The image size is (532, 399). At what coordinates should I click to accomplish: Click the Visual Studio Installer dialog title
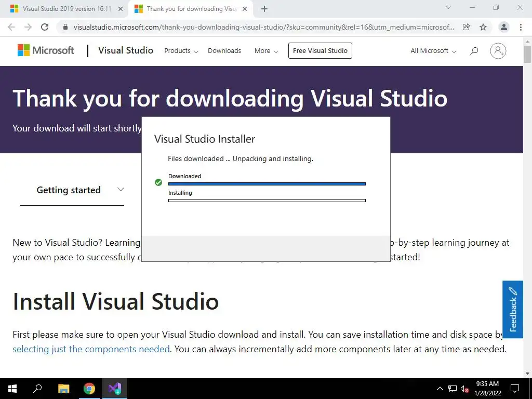205,139
